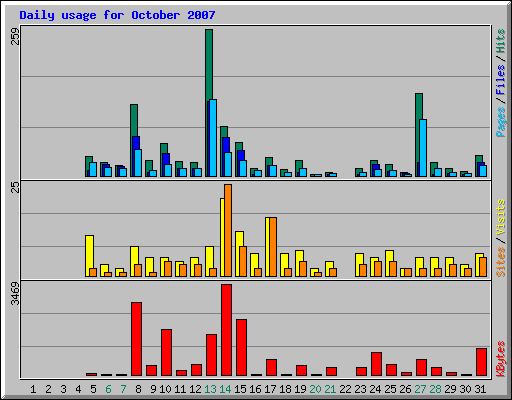Screen dimensions: 512x400
Task: Click day label 18 on the x-axis
Action: [x=285, y=389]
